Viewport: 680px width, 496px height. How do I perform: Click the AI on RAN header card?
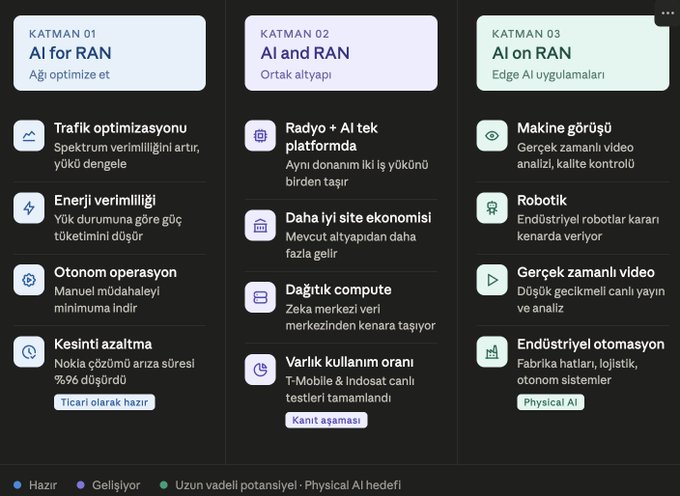pos(572,53)
